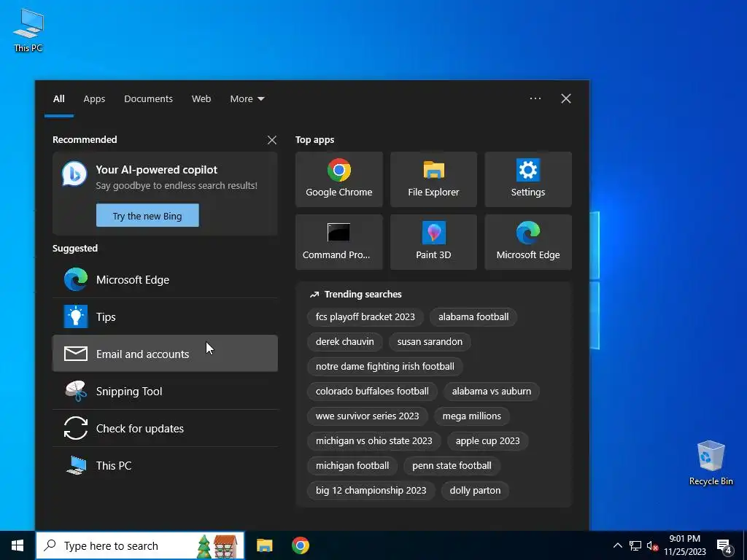Open the notification center icon
This screenshot has width=747, height=560.
pos(724,546)
